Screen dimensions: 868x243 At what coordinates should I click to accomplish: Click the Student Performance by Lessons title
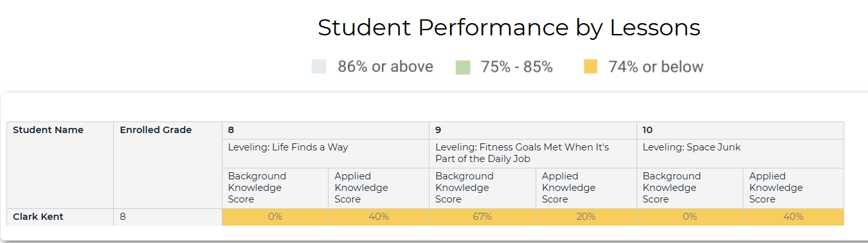[509, 28]
